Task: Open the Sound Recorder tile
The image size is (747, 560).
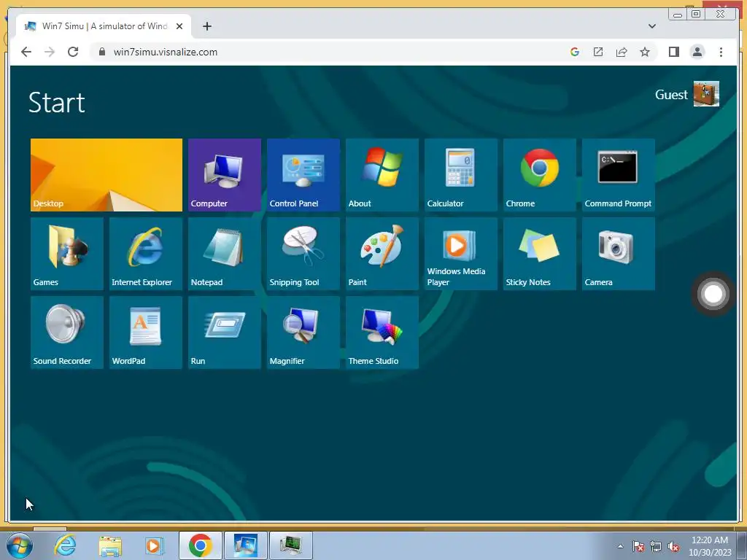Action: (x=66, y=332)
